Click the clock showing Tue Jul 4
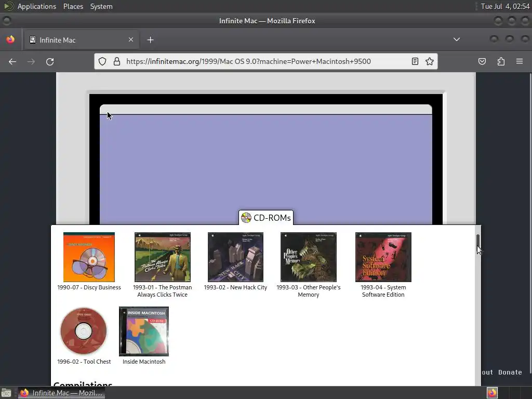The image size is (532, 399). coord(505,6)
